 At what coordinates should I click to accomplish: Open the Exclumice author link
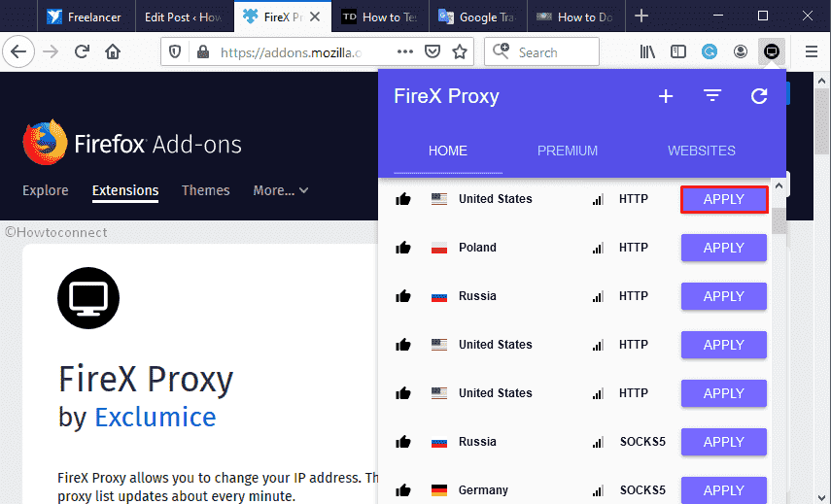pyautogui.click(x=156, y=418)
